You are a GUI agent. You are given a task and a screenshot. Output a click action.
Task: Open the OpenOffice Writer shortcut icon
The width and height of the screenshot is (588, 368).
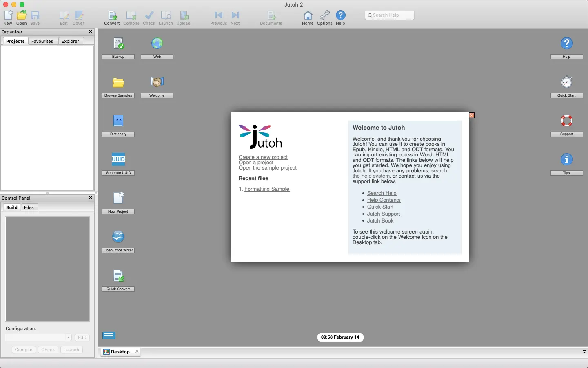(118, 237)
